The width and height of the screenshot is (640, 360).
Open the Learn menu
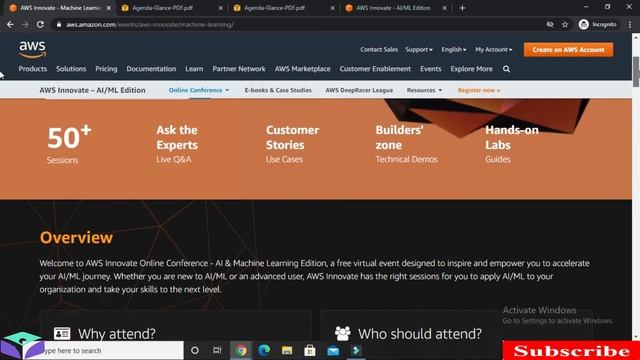(x=194, y=69)
